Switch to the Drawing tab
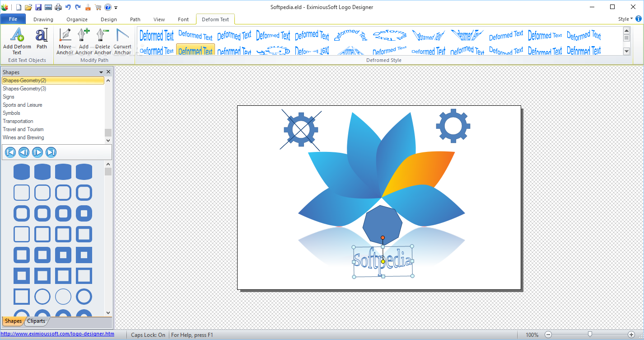 coord(43,19)
